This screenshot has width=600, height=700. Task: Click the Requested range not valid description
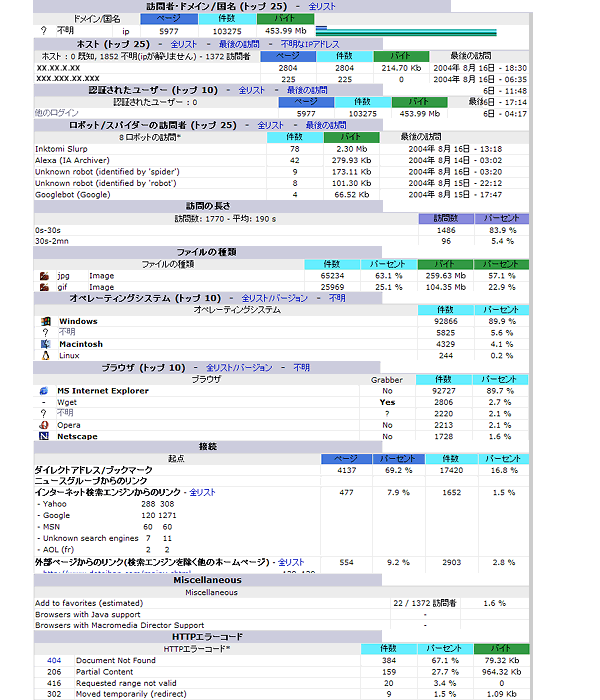click(126, 683)
